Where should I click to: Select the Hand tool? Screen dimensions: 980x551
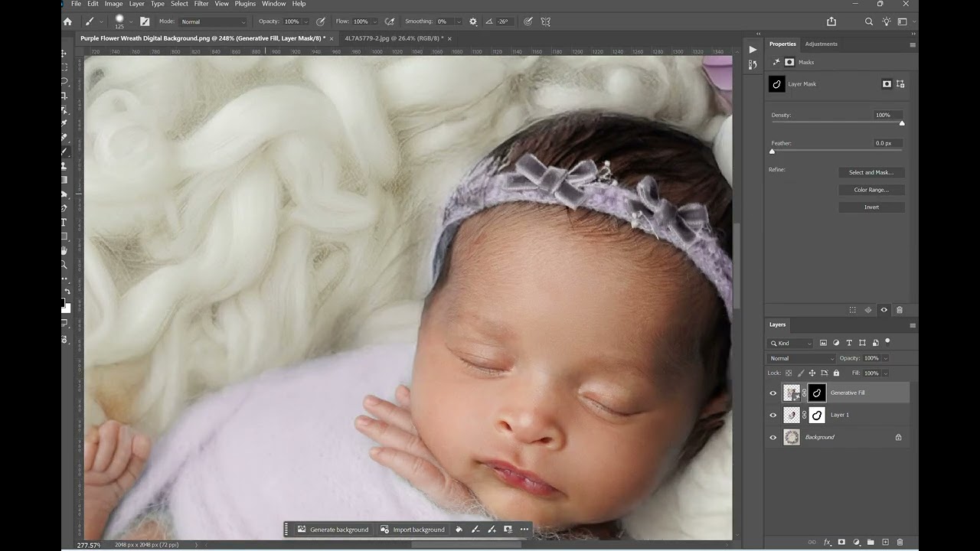point(64,250)
